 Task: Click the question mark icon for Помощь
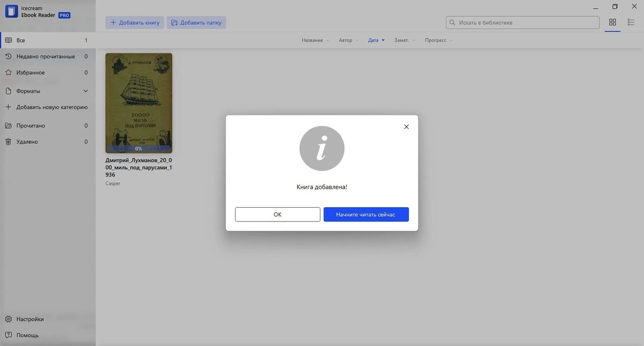click(x=8, y=335)
